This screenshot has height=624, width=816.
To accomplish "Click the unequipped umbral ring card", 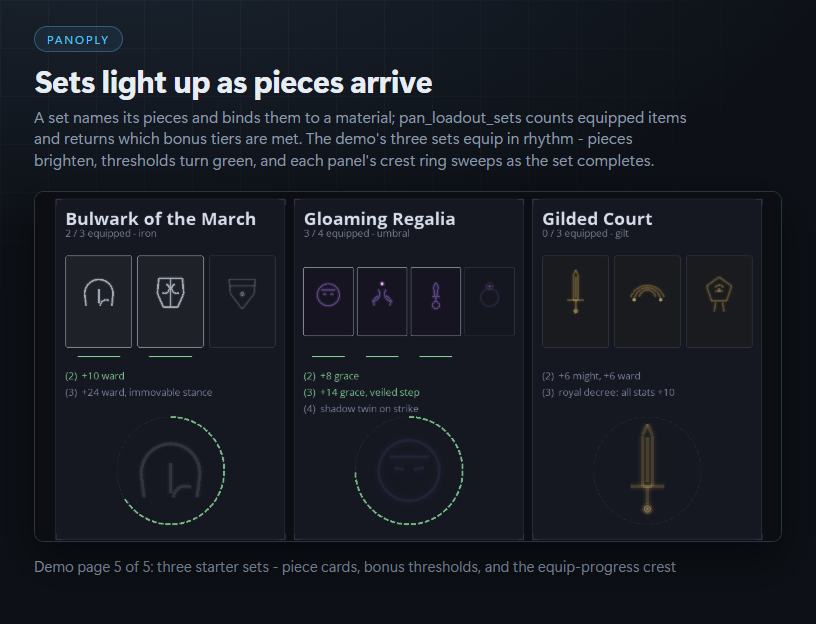I will [489, 301].
